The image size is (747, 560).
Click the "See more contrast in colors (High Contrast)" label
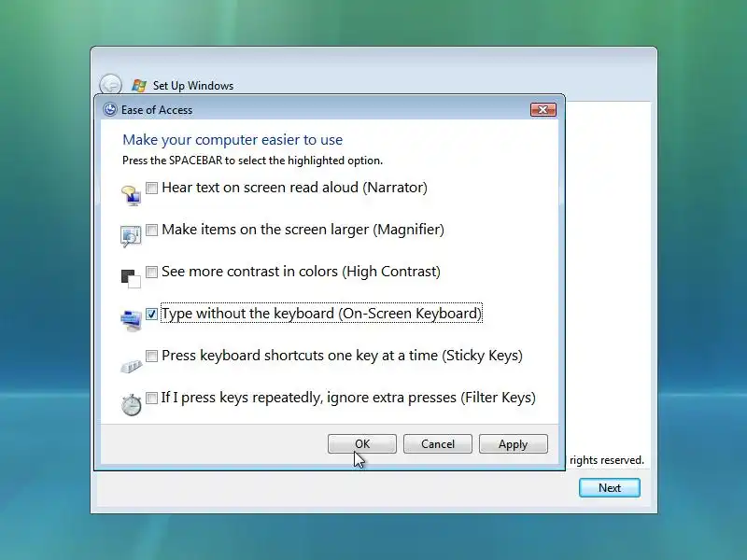pyautogui.click(x=301, y=272)
